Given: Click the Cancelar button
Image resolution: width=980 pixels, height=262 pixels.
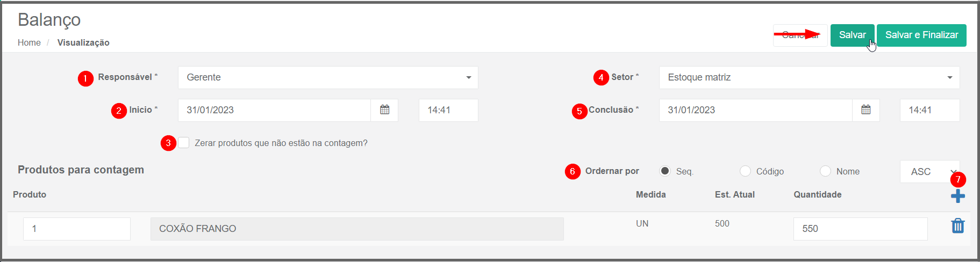Looking at the screenshot, I should coord(800,35).
